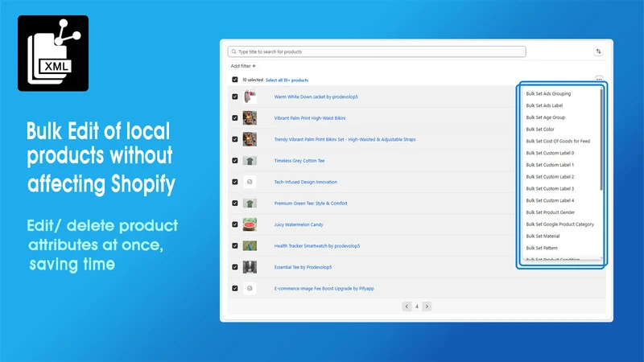Choose Bulk Set Material
644x362 pixels.
(x=543, y=237)
